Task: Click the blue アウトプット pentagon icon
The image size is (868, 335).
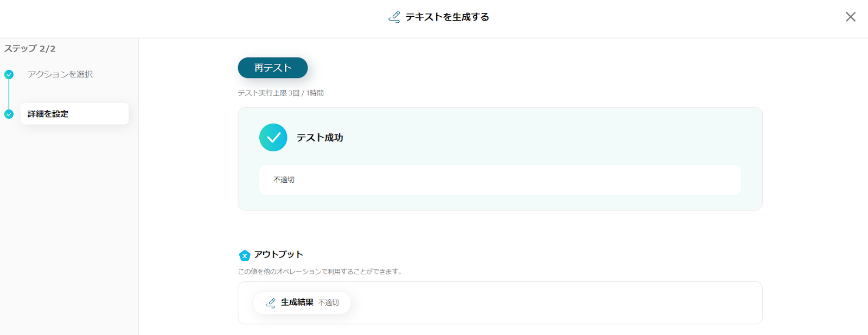Action: [x=245, y=255]
